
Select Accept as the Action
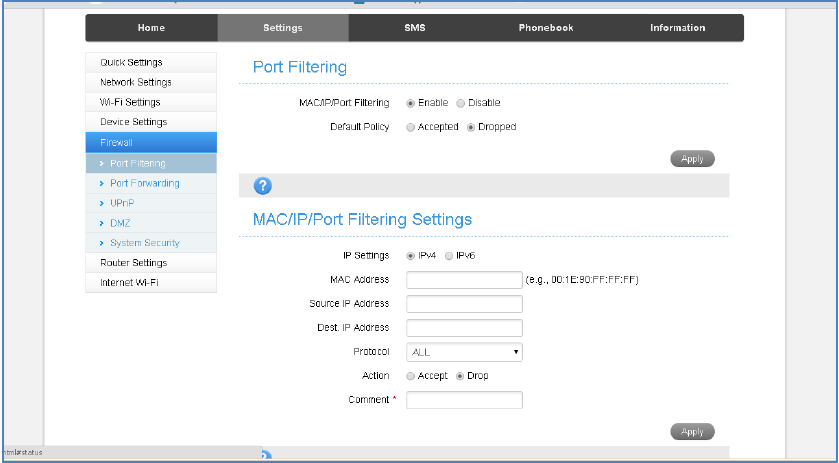[x=410, y=376]
